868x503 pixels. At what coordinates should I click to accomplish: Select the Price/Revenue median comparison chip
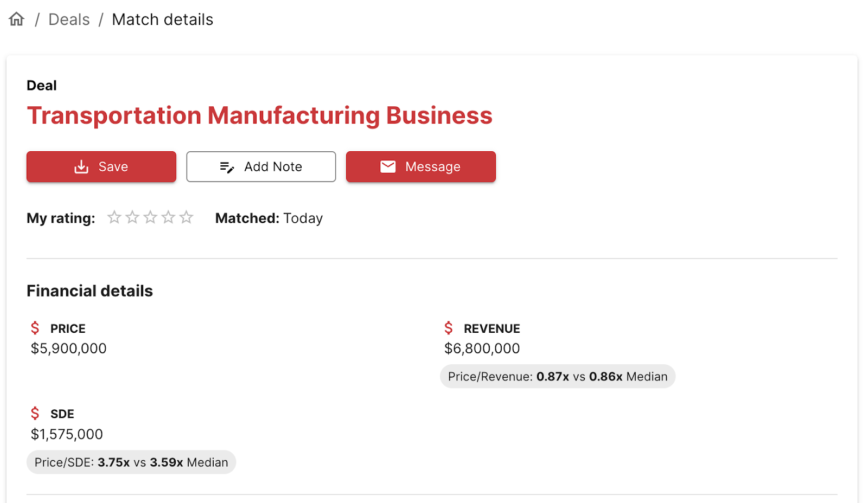pos(558,376)
